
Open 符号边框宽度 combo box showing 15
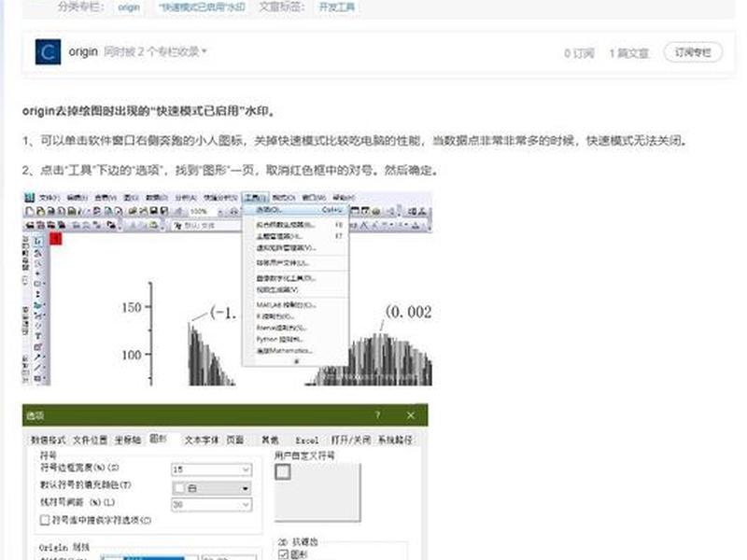pyautogui.click(x=211, y=469)
